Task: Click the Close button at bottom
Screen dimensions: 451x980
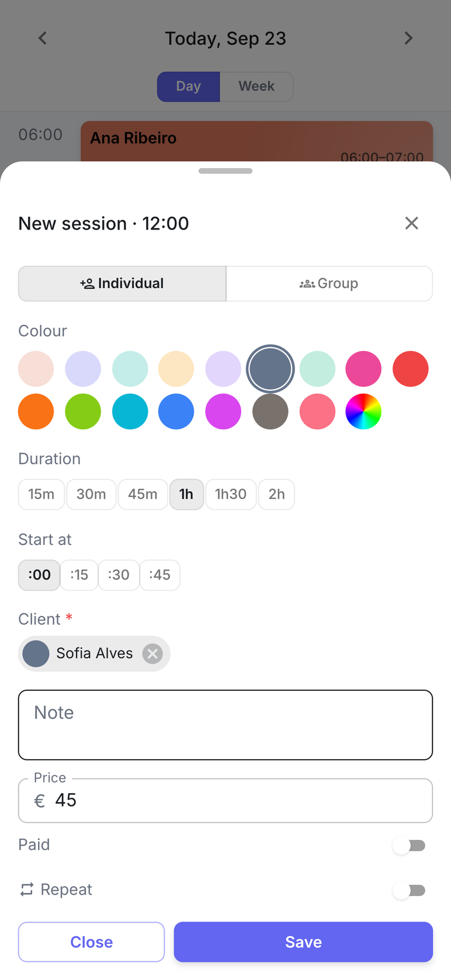Action: coord(91,942)
